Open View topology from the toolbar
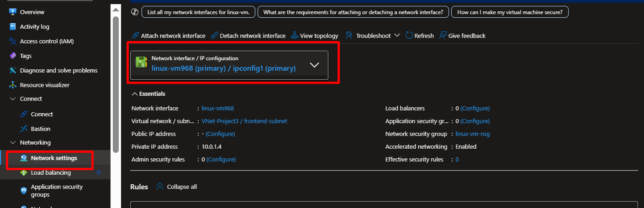The height and width of the screenshot is (208, 644). (314, 36)
